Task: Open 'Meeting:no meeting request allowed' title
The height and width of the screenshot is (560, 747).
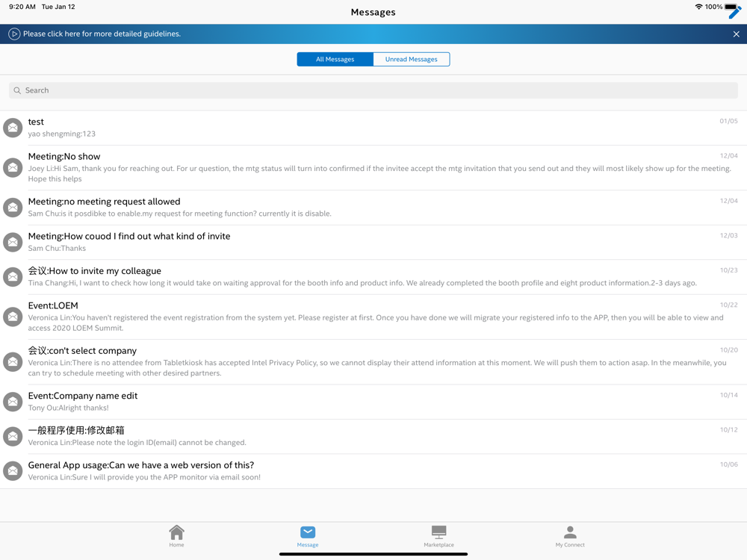Action: point(105,202)
